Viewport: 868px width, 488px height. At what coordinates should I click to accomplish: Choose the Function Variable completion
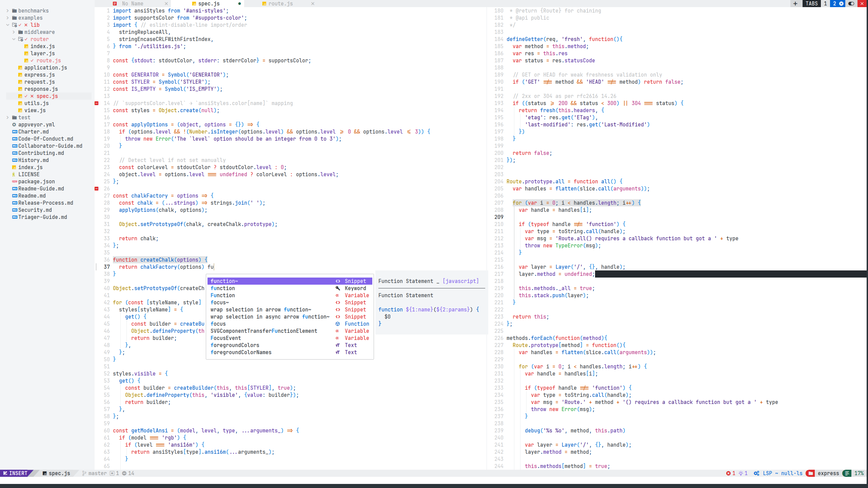point(290,296)
